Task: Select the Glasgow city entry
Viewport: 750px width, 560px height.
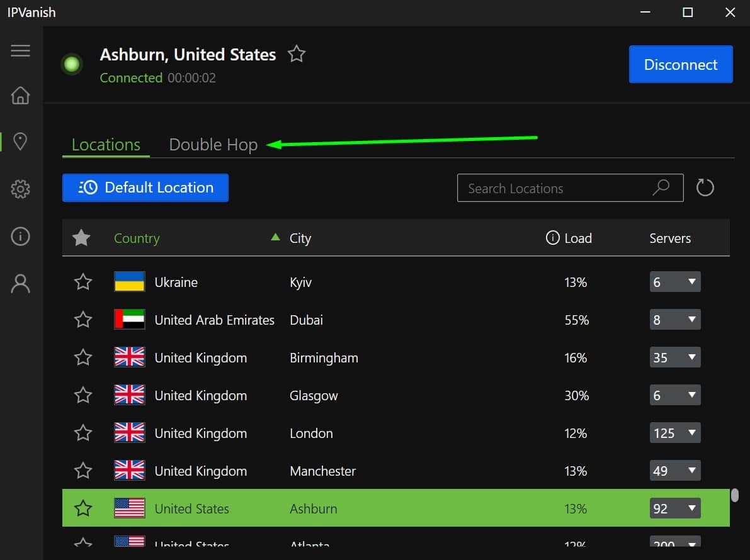Action: coord(314,396)
